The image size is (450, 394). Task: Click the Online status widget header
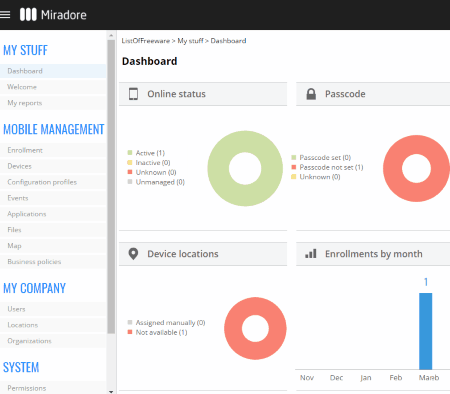pyautogui.click(x=203, y=94)
